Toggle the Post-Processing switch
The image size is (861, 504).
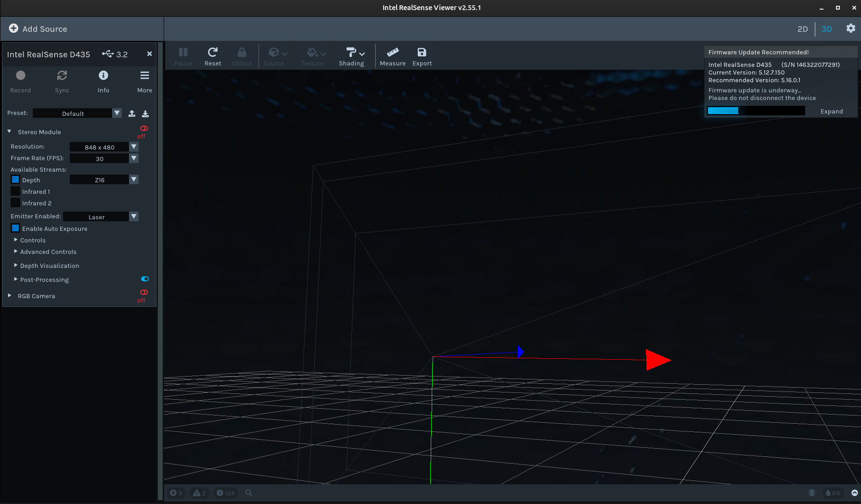145,279
